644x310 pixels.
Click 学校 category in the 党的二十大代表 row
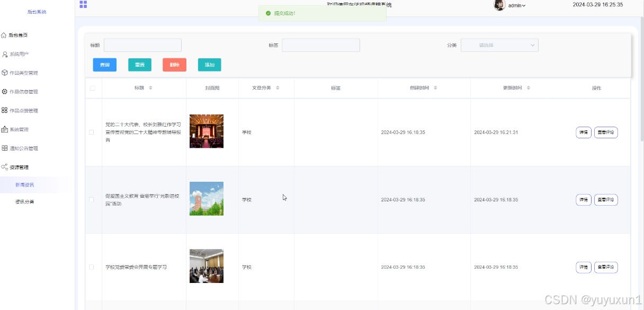click(247, 132)
